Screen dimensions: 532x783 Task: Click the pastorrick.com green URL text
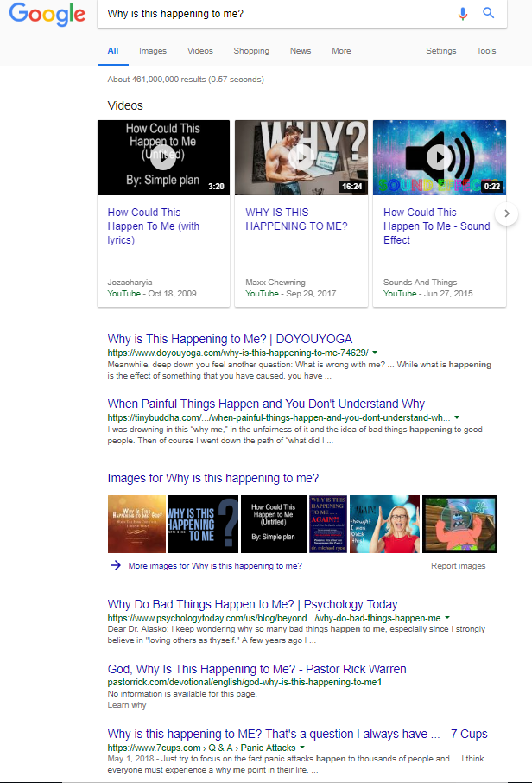[244, 682]
